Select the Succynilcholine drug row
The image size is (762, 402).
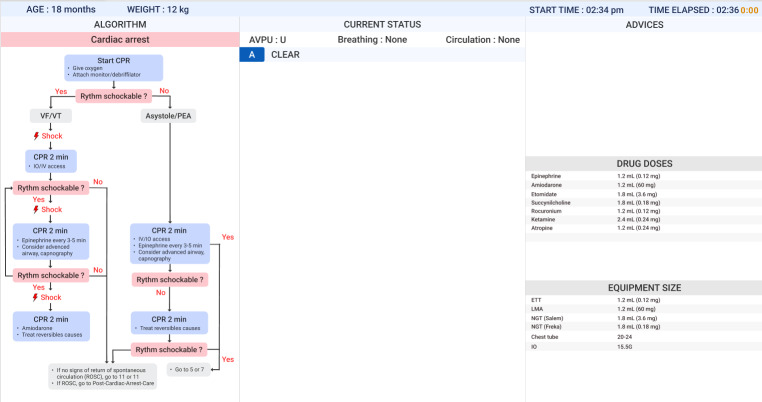644,202
